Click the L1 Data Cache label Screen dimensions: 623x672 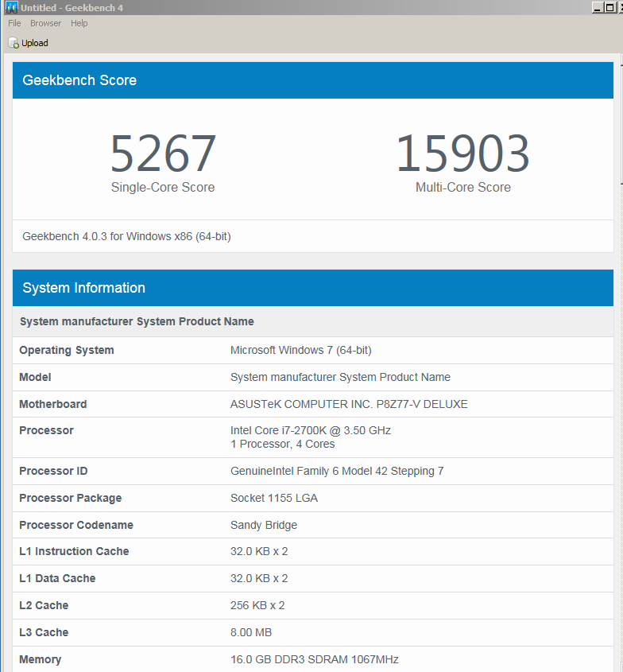click(57, 578)
